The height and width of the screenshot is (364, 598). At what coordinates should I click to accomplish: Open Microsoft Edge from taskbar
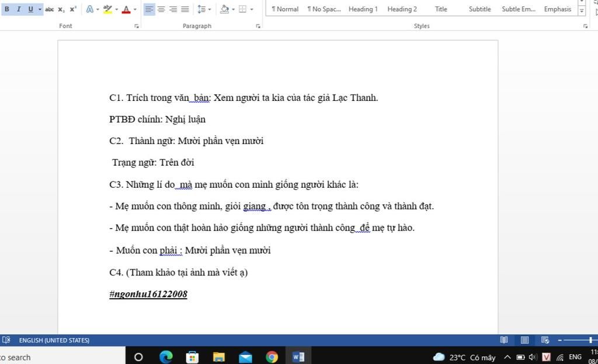pos(166,357)
